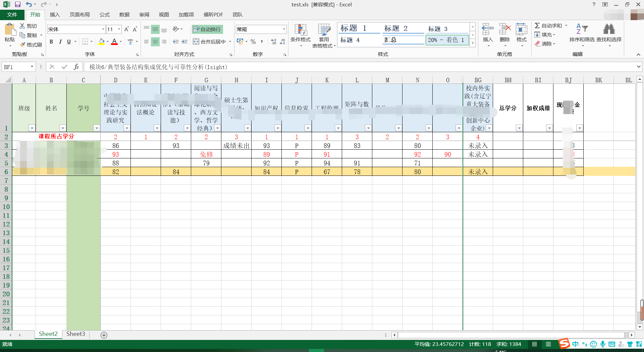The height and width of the screenshot is (352, 644).
Task: Expand the cell styles gallery
Action: (473, 43)
